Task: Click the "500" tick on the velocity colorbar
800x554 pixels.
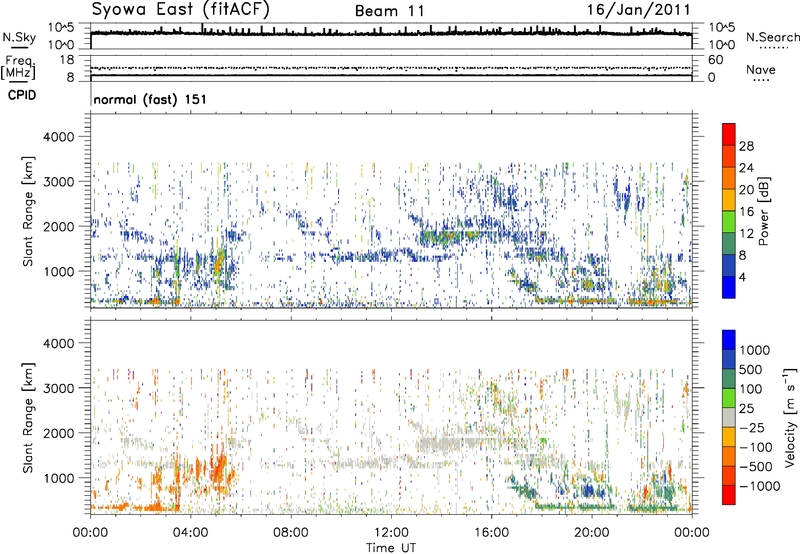Action: (751, 369)
